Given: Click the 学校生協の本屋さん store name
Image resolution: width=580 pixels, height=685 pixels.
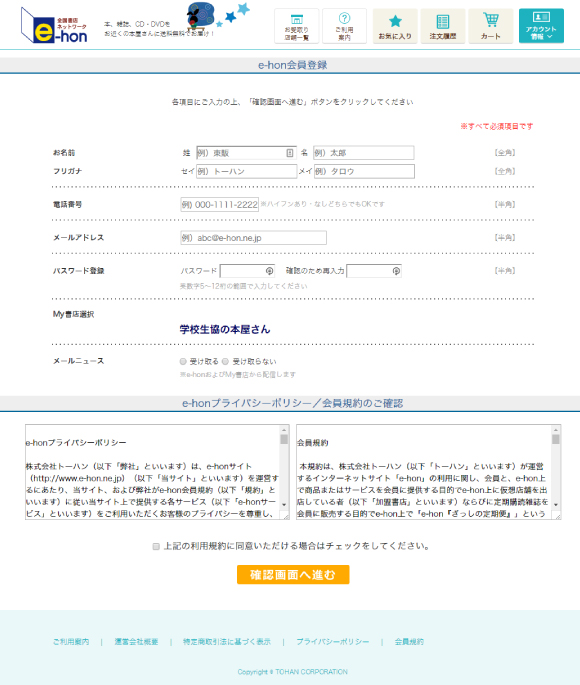Looking at the screenshot, I should (225, 329).
